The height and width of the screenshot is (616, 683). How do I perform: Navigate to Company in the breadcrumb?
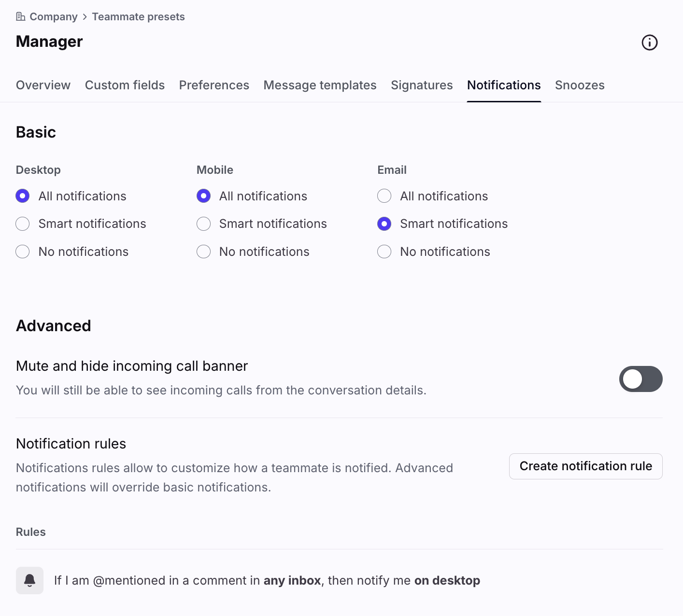pyautogui.click(x=53, y=17)
